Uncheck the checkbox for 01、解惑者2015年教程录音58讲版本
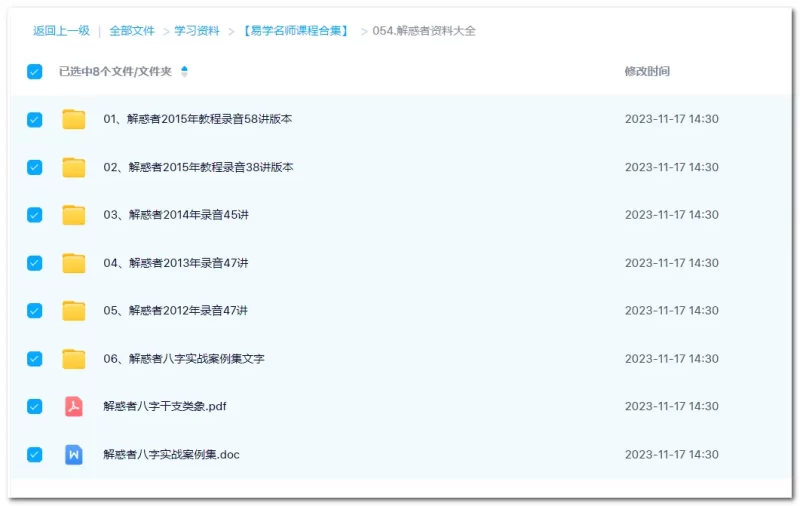 tap(35, 119)
